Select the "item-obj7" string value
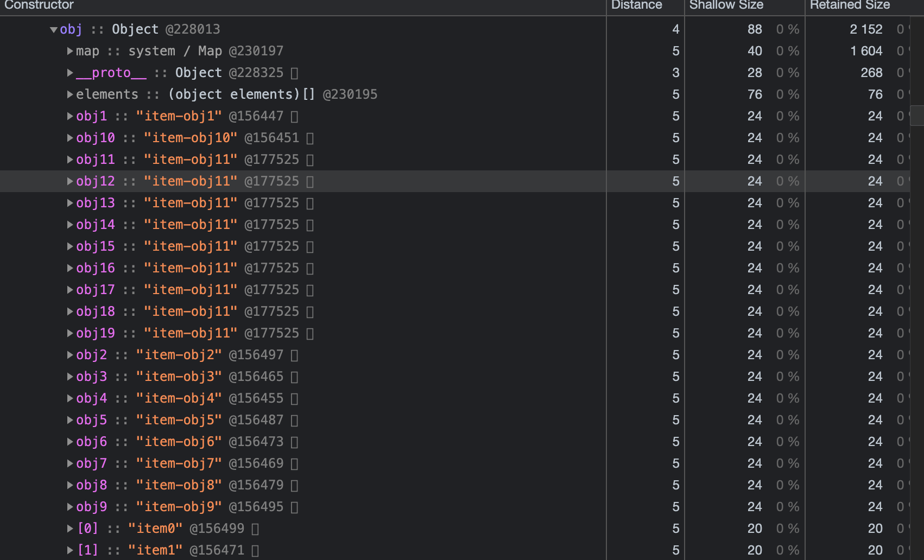The height and width of the screenshot is (560, 924). 179,463
